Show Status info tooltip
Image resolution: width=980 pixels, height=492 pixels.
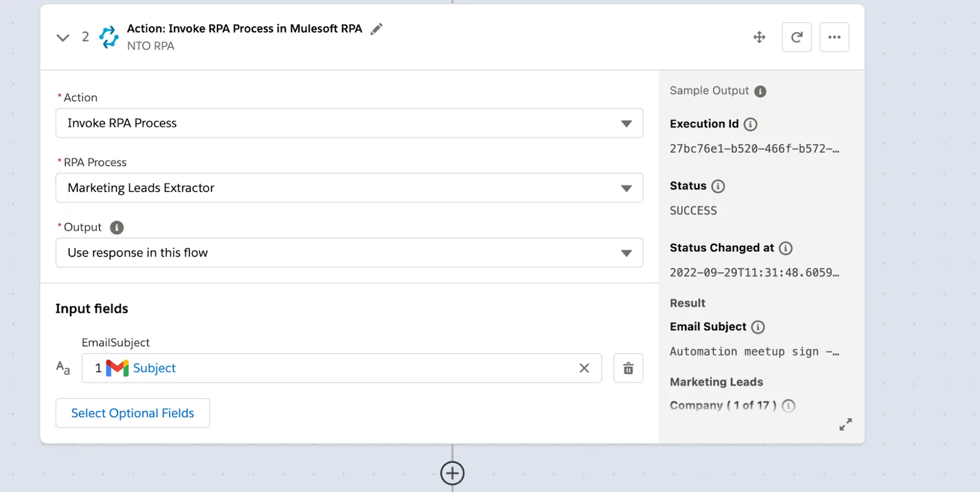(718, 186)
